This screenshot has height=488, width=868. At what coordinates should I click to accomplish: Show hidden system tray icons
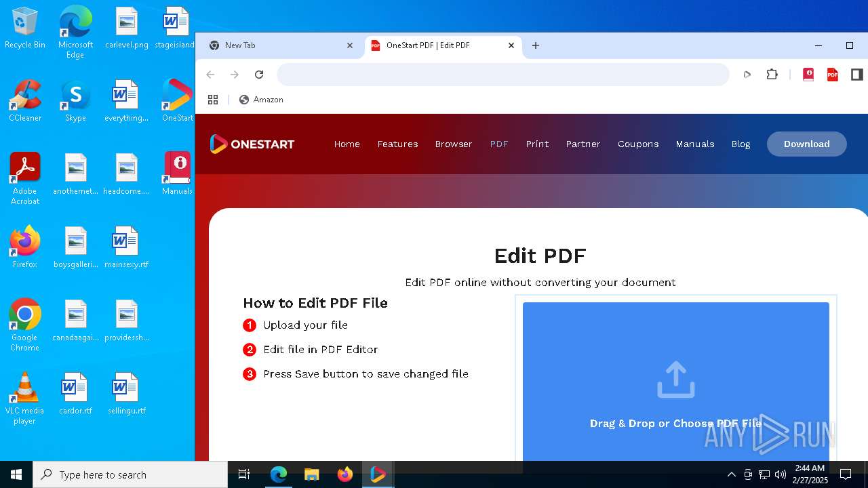pos(731,474)
